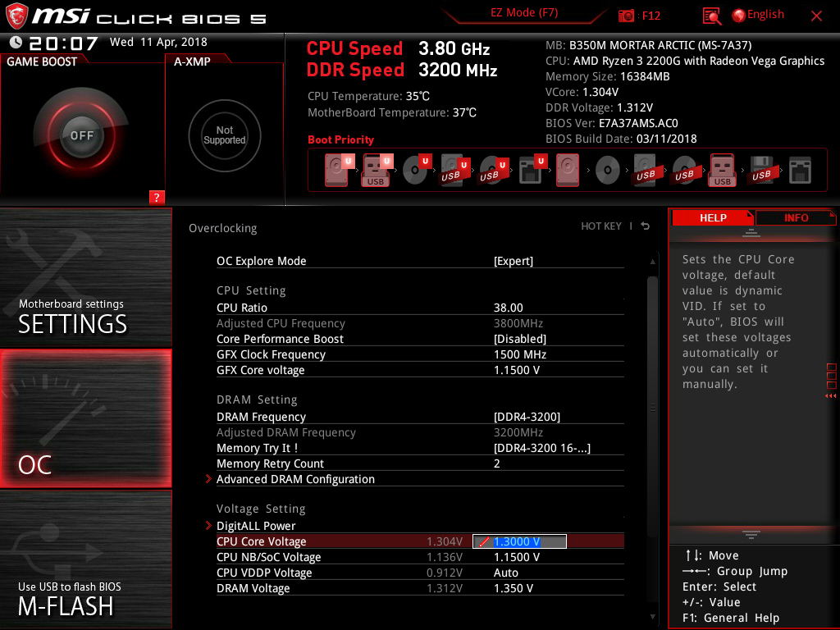Image resolution: width=840 pixels, height=630 pixels.
Task: Select the UEFI network boot device icon
Action: [x=532, y=171]
